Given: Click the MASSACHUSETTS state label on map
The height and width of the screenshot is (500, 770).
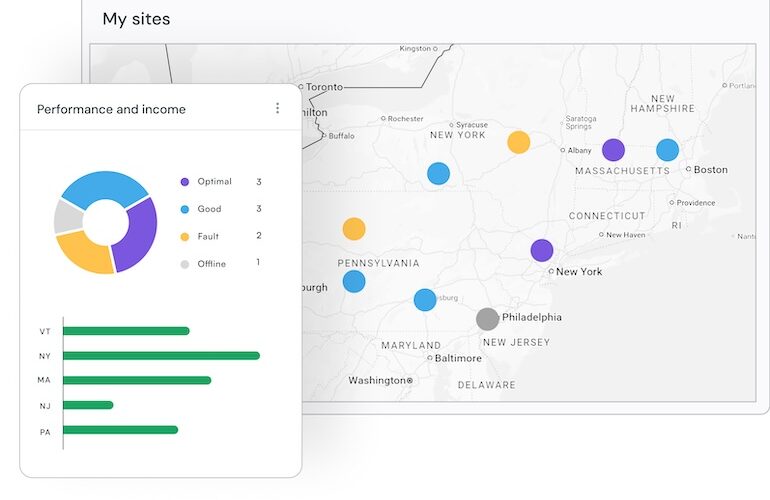Looking at the screenshot, I should pos(622,171).
